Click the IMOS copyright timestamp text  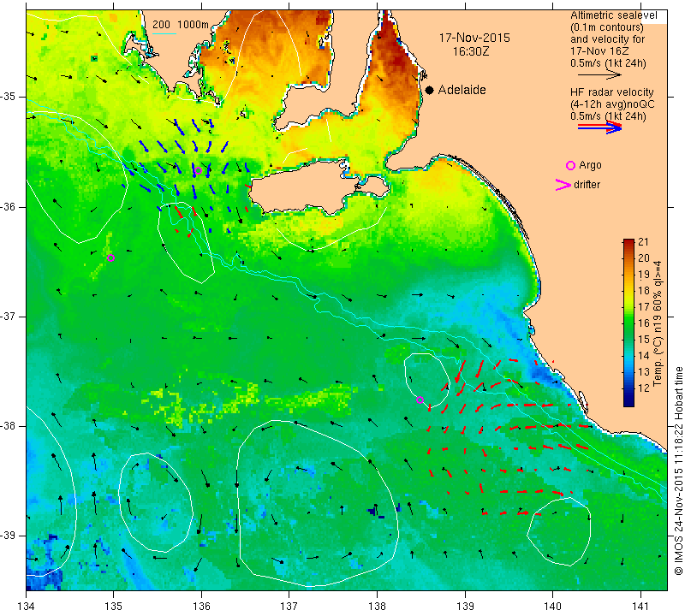point(678,471)
